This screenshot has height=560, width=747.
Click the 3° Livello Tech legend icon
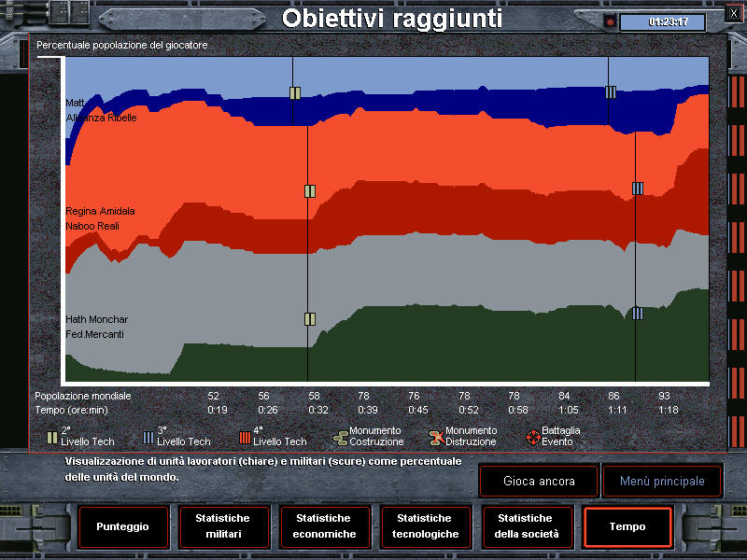pyautogui.click(x=148, y=437)
